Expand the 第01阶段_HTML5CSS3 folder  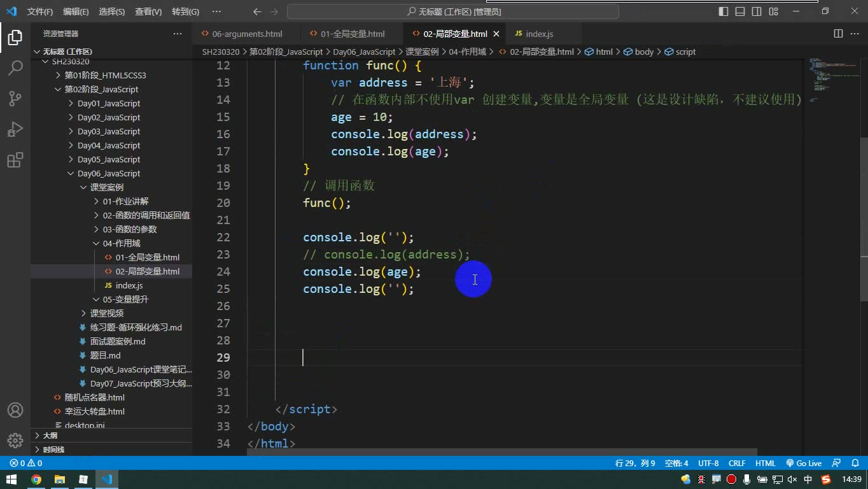click(111, 75)
